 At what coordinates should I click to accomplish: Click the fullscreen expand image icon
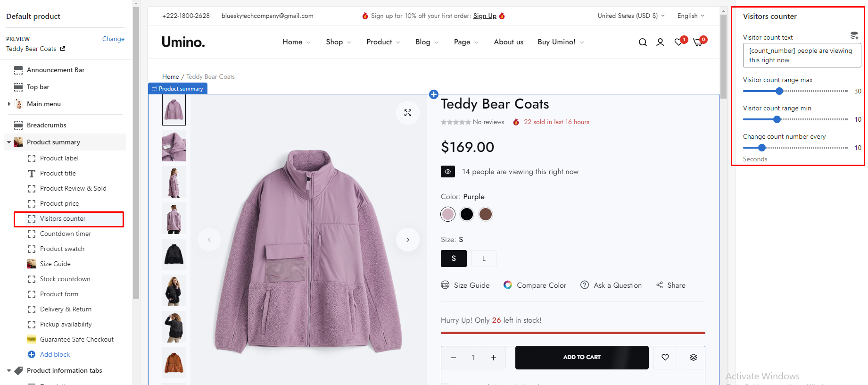(408, 113)
